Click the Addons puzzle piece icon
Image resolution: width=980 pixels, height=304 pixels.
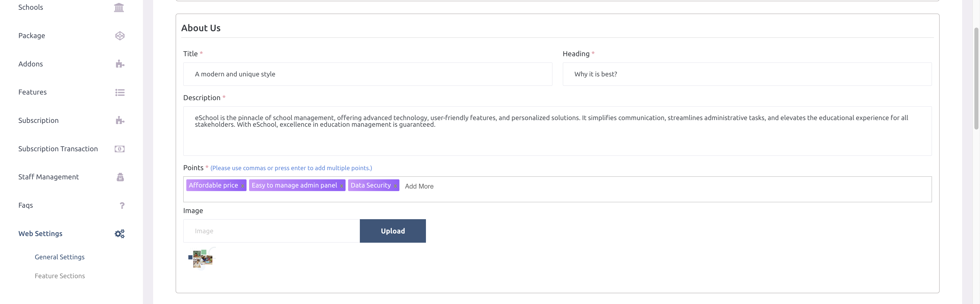(x=120, y=64)
